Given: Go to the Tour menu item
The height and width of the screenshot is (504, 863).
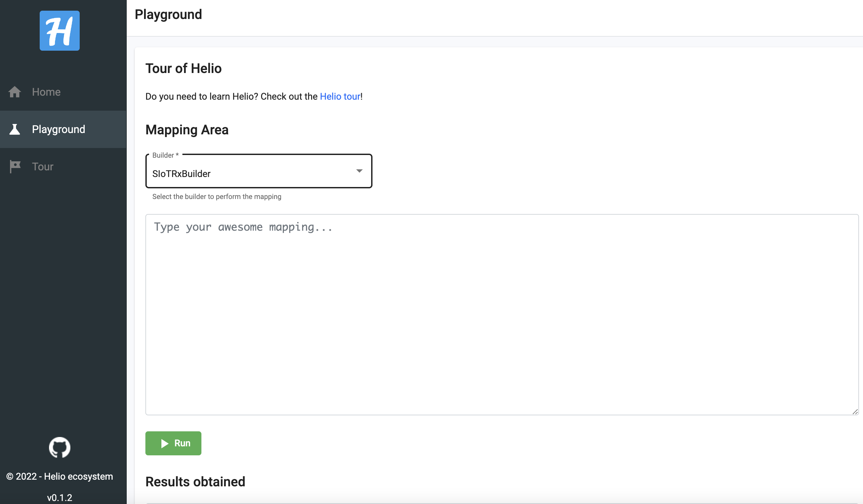Looking at the screenshot, I should (63, 167).
